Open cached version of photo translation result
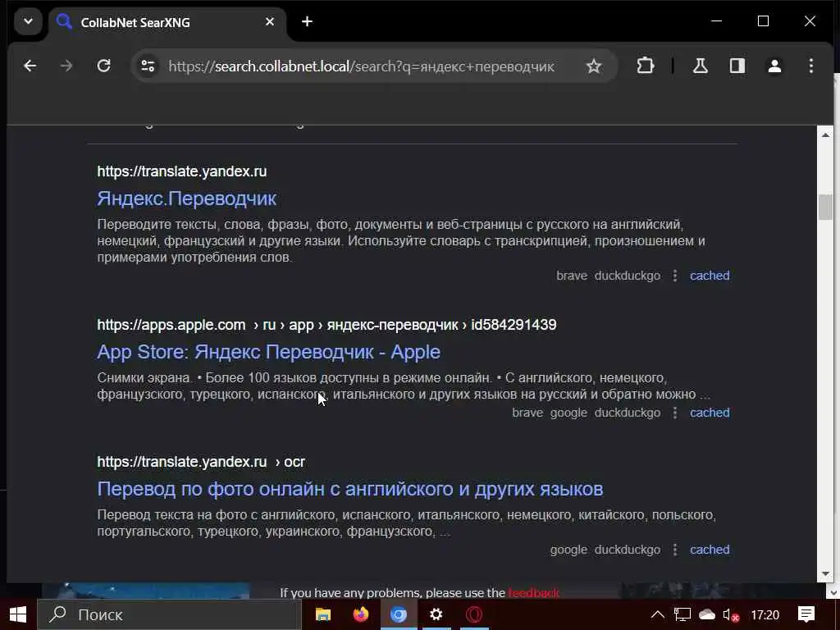 (710, 550)
